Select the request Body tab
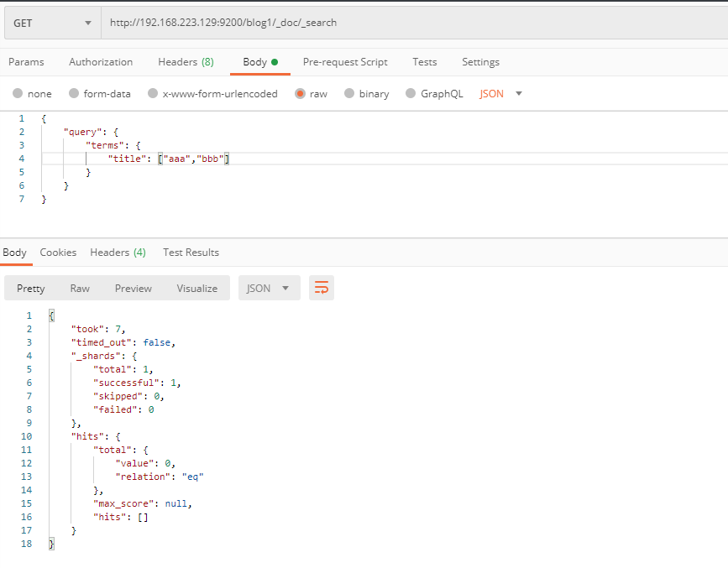The image size is (728, 568). (260, 62)
